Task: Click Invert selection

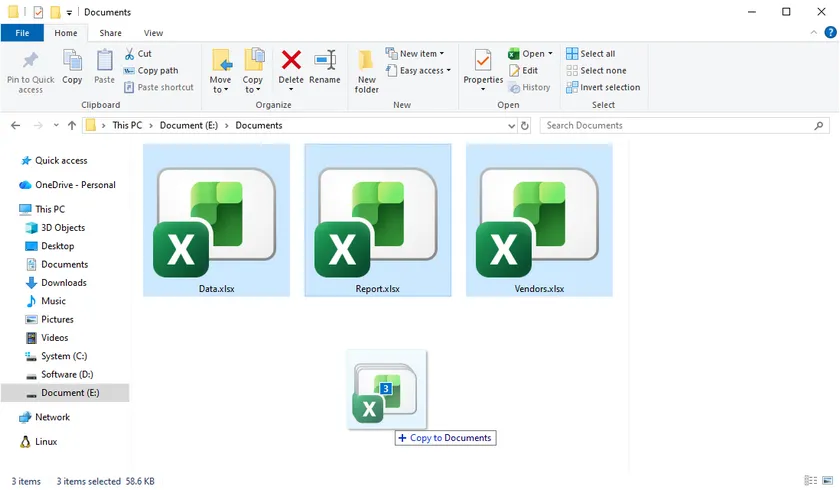Action: [603, 87]
